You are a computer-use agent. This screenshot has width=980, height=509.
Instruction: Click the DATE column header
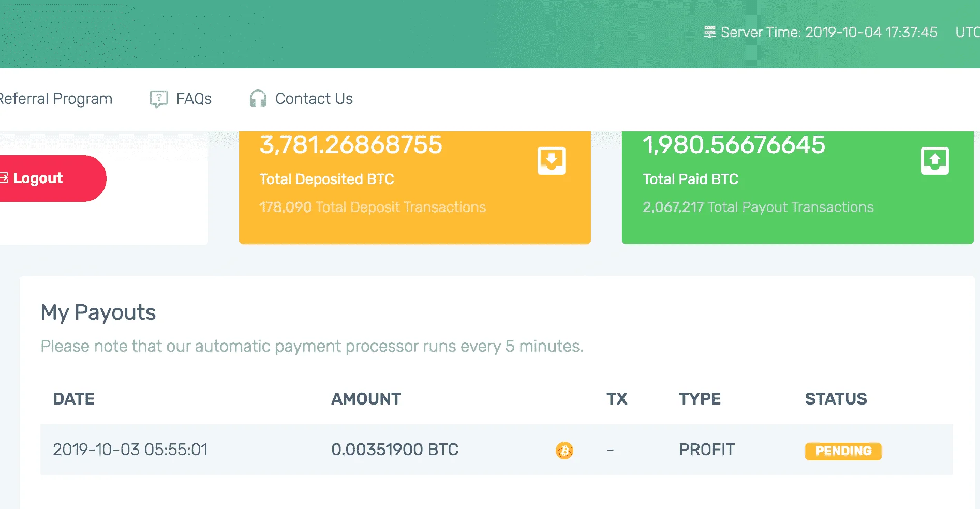pyautogui.click(x=74, y=399)
